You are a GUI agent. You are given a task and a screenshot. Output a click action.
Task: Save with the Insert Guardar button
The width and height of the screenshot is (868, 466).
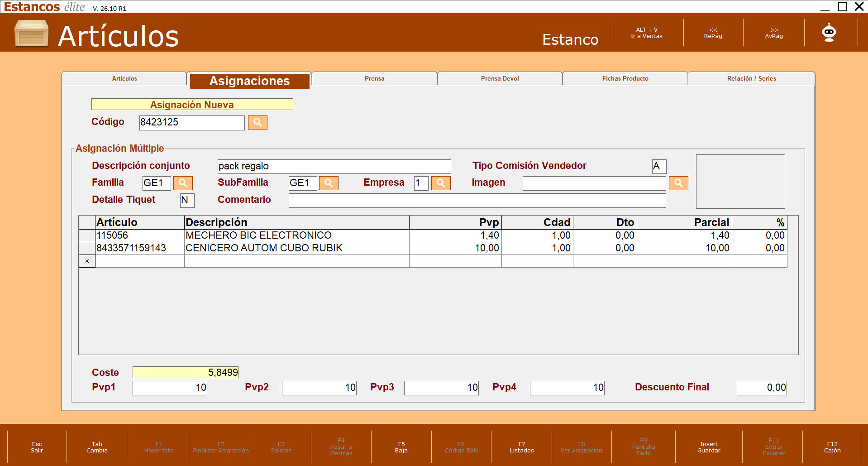point(709,447)
